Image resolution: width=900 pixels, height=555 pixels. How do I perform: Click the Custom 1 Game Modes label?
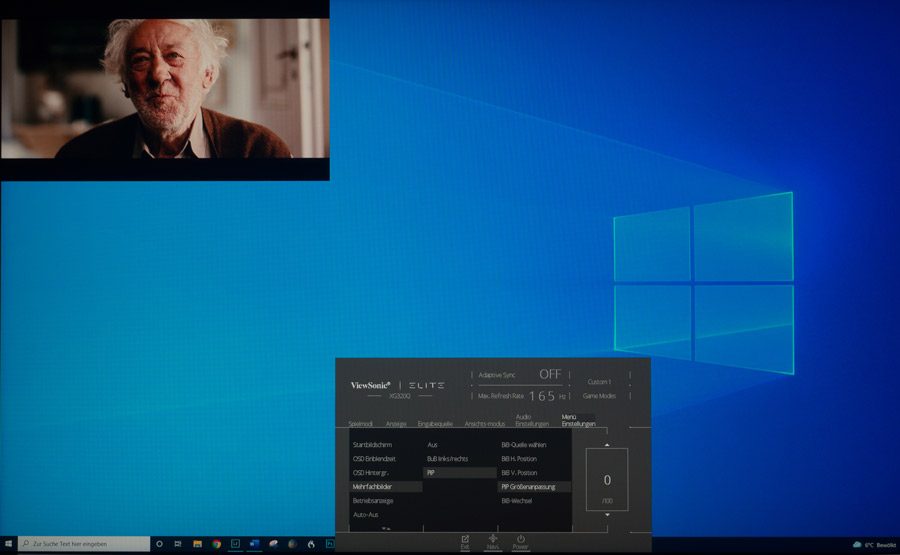coord(599,389)
